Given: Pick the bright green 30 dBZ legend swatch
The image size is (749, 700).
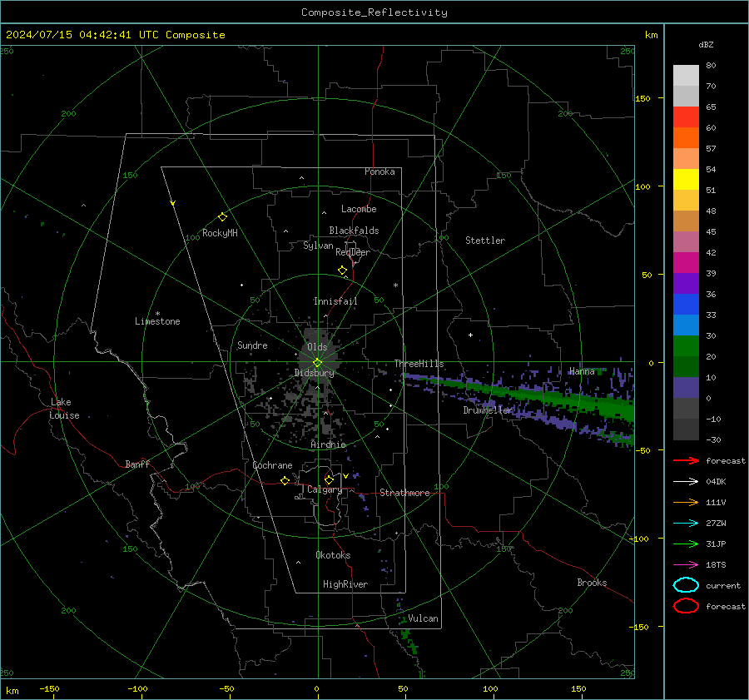Looking at the screenshot, I should tap(686, 345).
